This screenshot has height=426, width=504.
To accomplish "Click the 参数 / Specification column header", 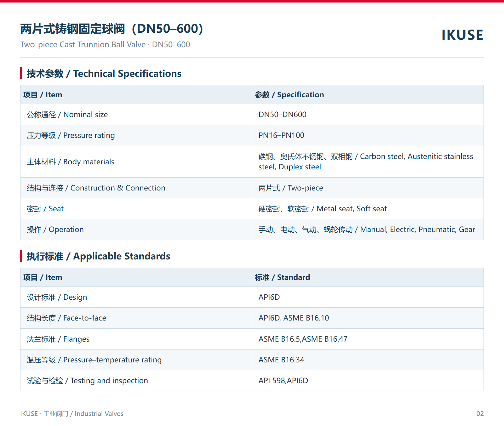I will pos(289,95).
